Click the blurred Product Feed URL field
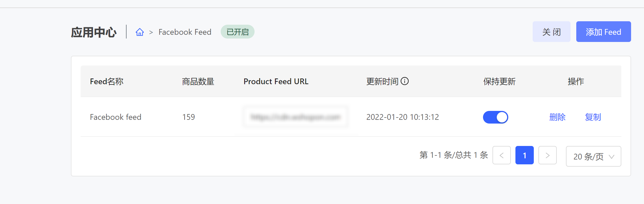This screenshot has height=204, width=644. click(295, 117)
